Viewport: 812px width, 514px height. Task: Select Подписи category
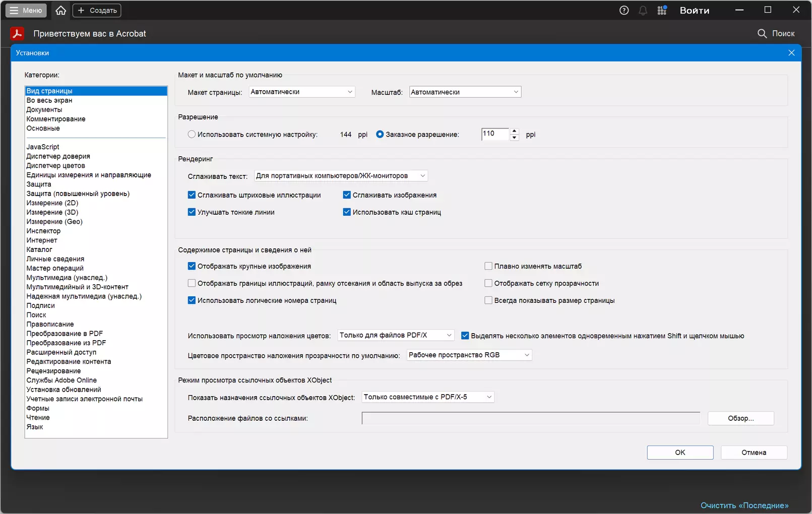tap(41, 305)
